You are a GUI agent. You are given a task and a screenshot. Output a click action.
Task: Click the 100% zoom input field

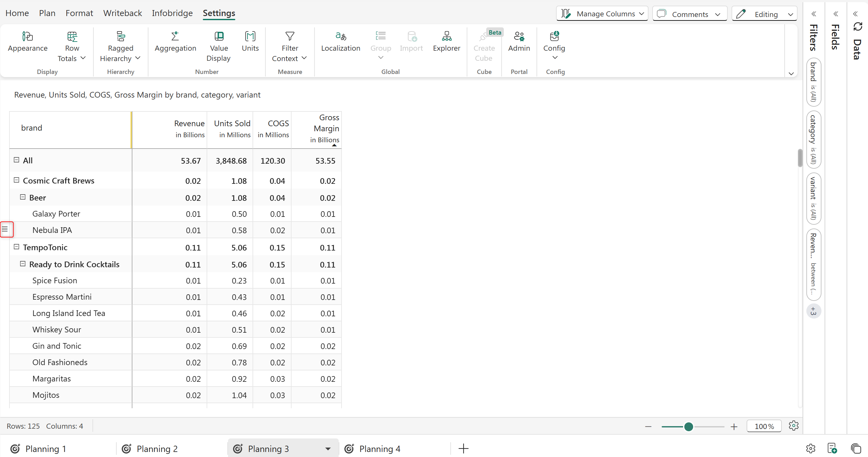coord(764,426)
